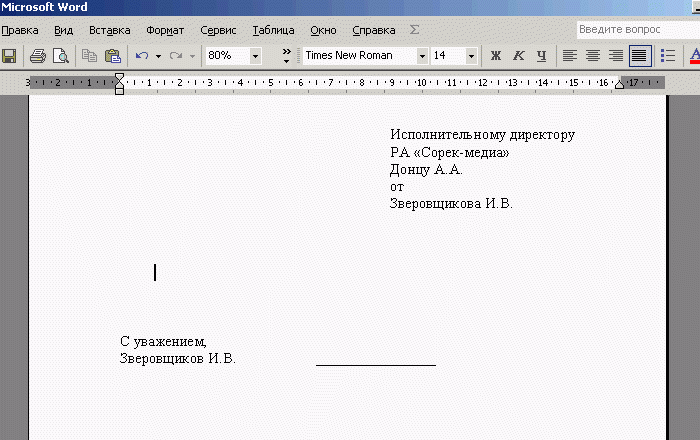Expand the zoom 80% dropdown
This screenshot has width=700, height=440.
(255, 56)
